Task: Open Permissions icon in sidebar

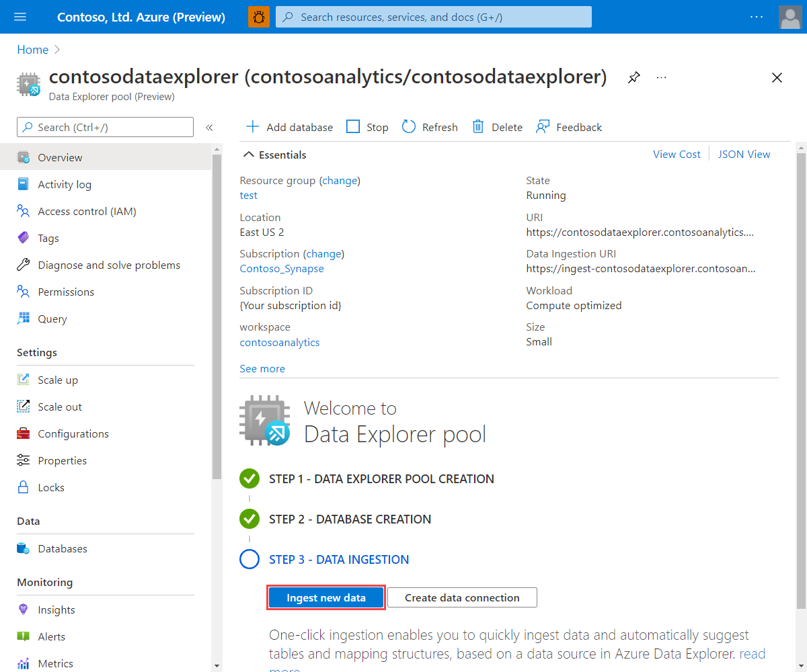Action: [x=24, y=292]
